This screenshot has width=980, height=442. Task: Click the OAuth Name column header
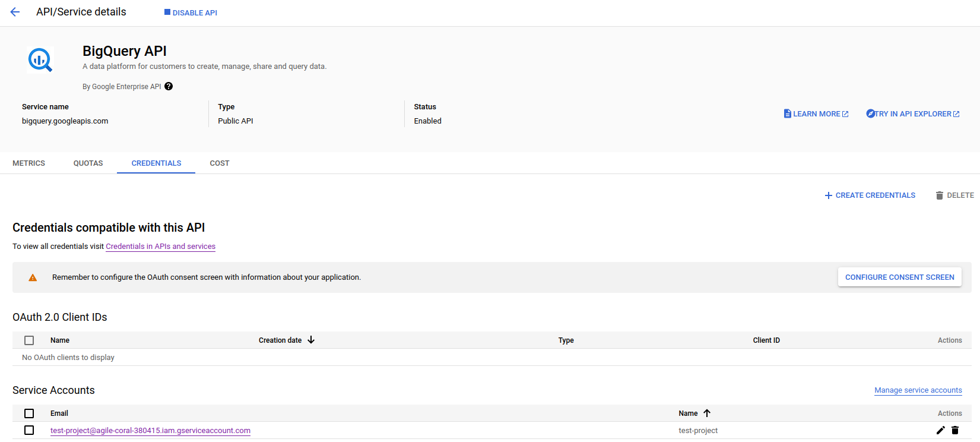60,340
